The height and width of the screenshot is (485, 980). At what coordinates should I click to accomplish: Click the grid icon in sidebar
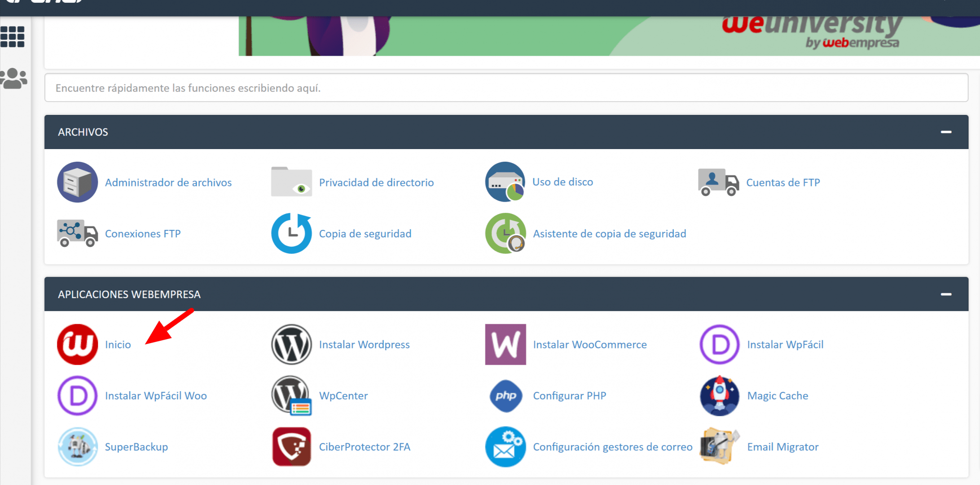pyautogui.click(x=13, y=36)
